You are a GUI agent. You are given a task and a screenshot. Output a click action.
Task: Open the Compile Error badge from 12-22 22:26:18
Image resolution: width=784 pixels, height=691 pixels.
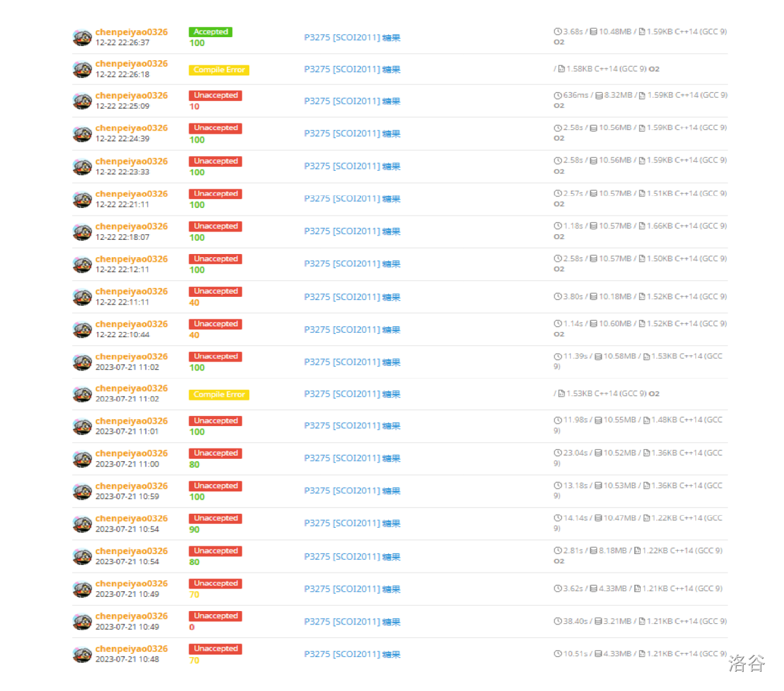click(219, 70)
